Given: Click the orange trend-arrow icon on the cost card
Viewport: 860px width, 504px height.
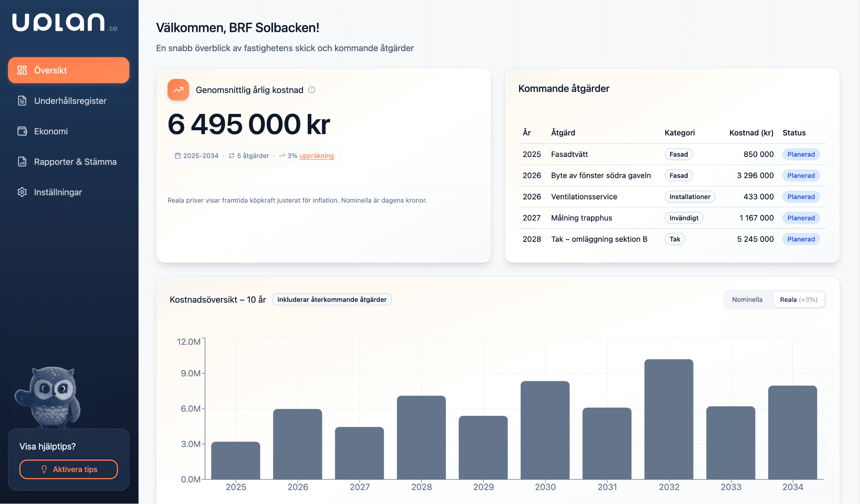Looking at the screenshot, I should [178, 90].
